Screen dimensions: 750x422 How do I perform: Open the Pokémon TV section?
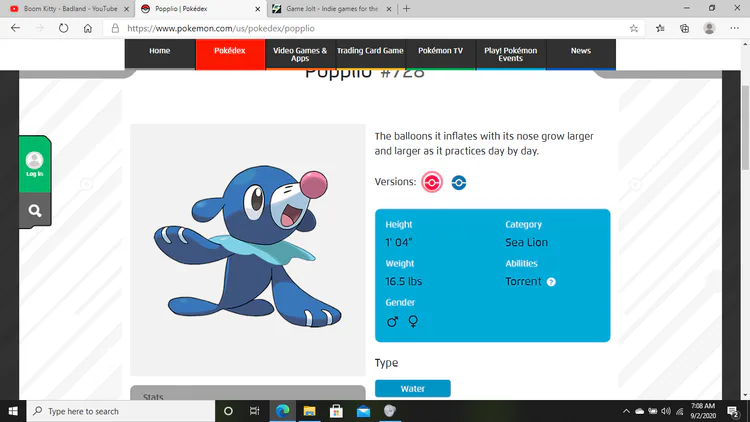[441, 54]
